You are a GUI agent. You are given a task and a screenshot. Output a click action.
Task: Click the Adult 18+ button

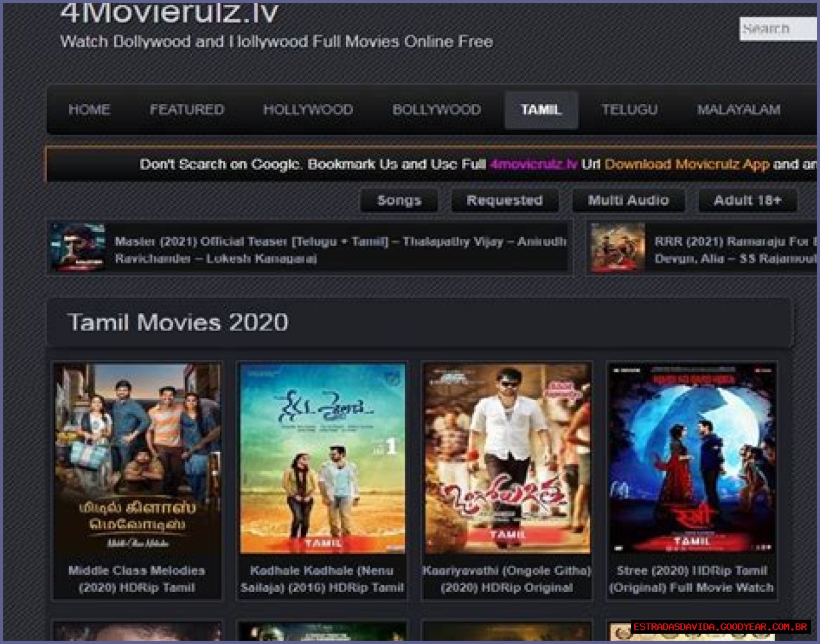[747, 201]
